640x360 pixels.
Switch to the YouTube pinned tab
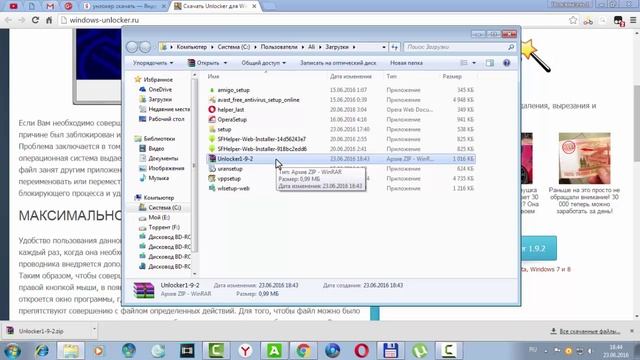(x=13, y=6)
